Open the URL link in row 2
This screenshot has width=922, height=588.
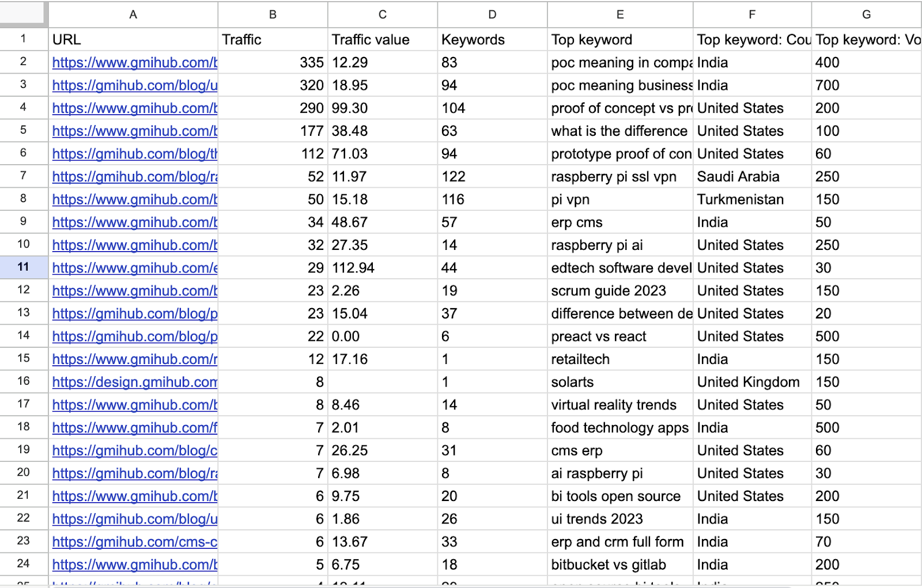(x=135, y=63)
